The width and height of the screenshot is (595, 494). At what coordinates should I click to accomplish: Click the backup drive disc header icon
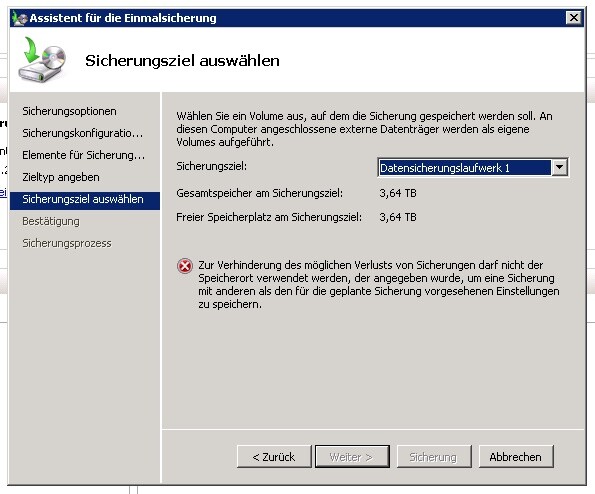(42, 60)
